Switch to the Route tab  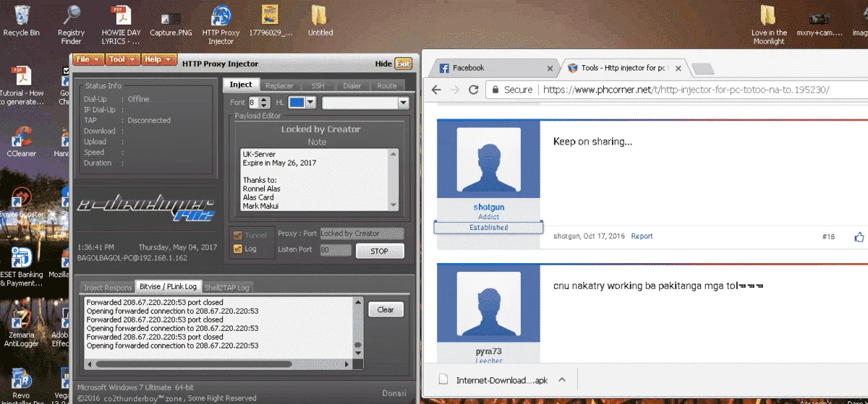pyautogui.click(x=387, y=85)
